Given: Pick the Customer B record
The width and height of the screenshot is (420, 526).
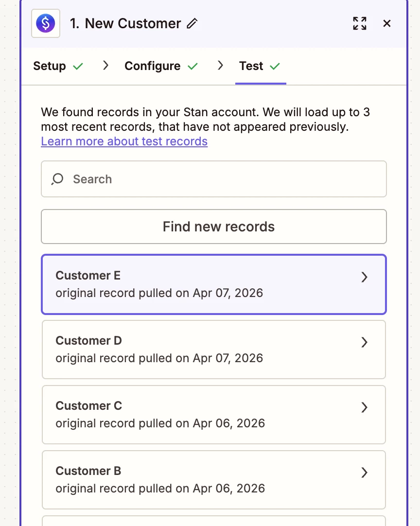Looking at the screenshot, I should [x=194, y=480].
